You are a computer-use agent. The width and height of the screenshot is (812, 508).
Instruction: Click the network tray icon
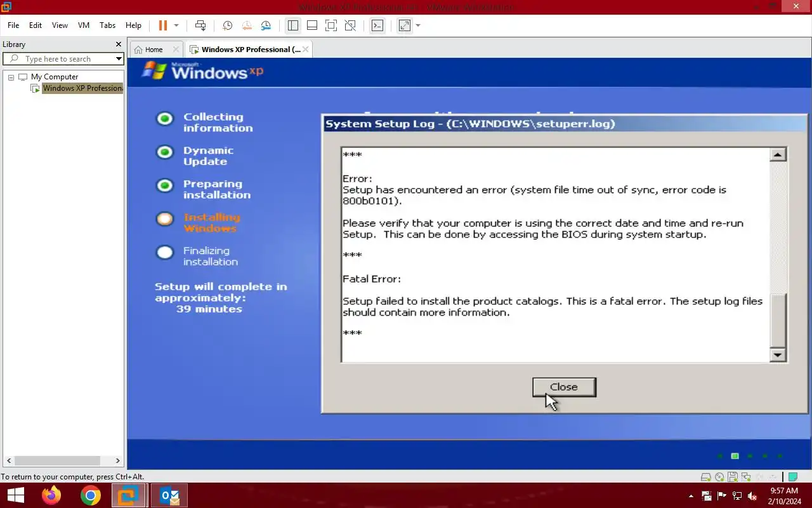click(x=737, y=496)
